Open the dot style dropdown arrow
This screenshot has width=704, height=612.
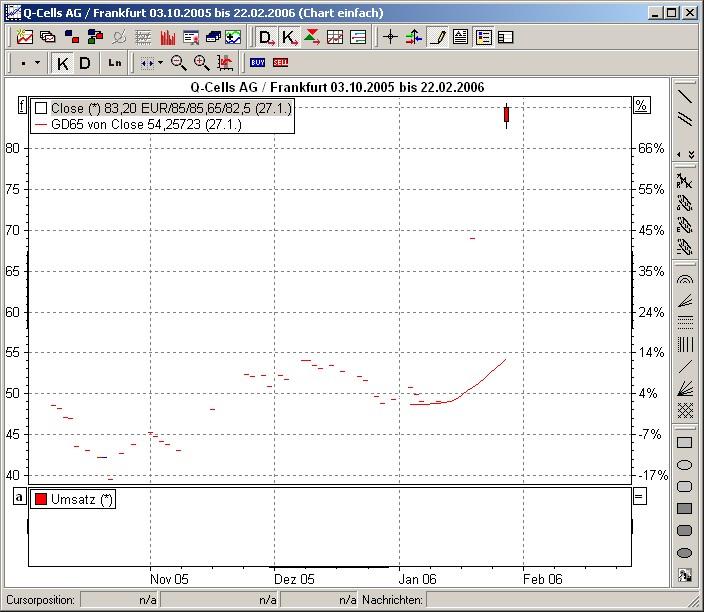[38, 63]
